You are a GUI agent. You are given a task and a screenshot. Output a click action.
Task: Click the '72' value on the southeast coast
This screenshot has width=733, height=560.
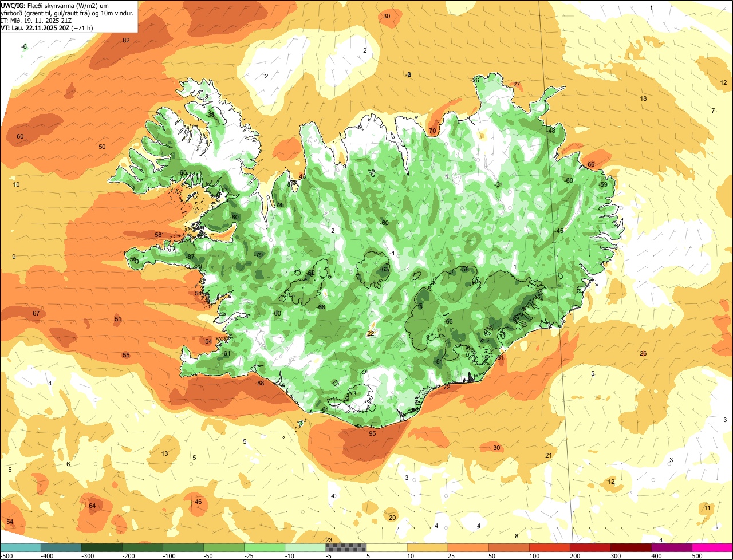(x=447, y=388)
